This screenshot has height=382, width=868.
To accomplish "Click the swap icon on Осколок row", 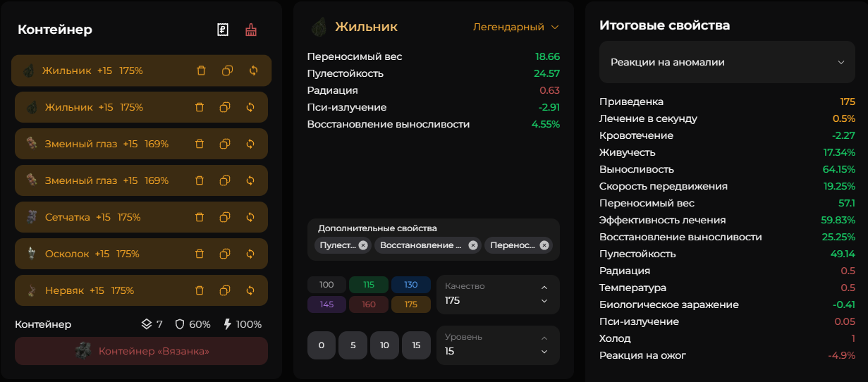I will tap(250, 254).
